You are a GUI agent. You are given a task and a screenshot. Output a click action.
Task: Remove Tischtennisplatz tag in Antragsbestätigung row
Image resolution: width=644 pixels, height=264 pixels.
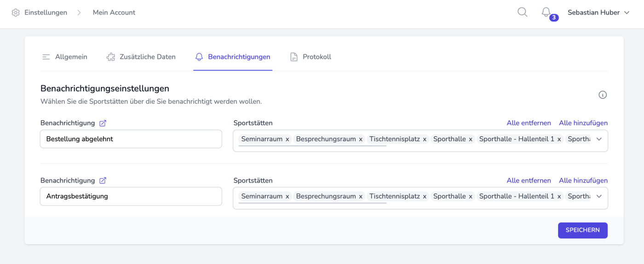tap(425, 197)
